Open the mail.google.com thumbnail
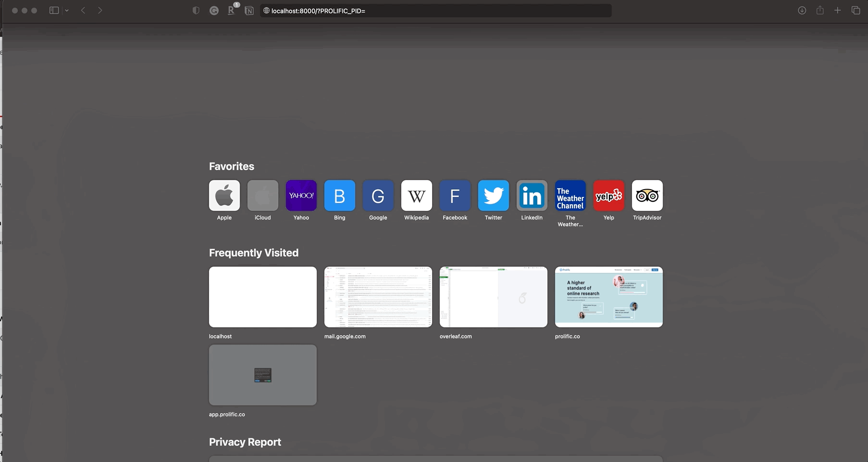868x462 pixels. 378,297
